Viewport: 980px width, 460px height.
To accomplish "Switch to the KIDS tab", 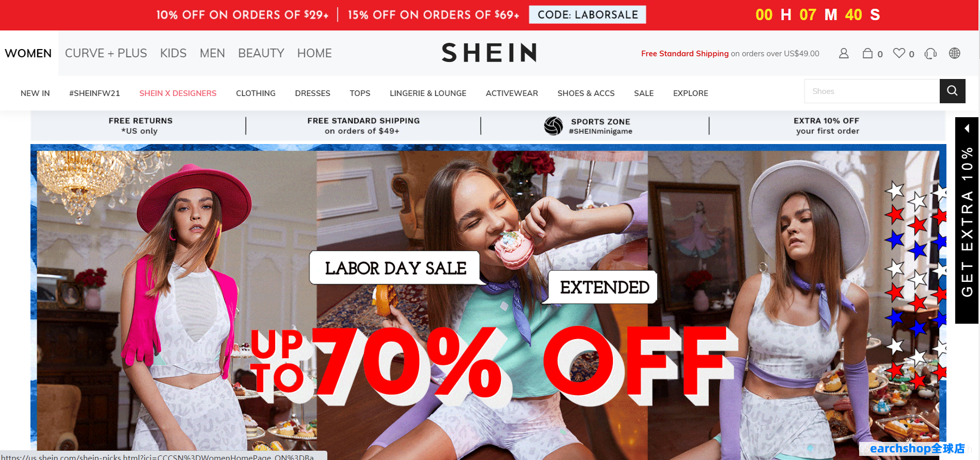I will (x=173, y=53).
